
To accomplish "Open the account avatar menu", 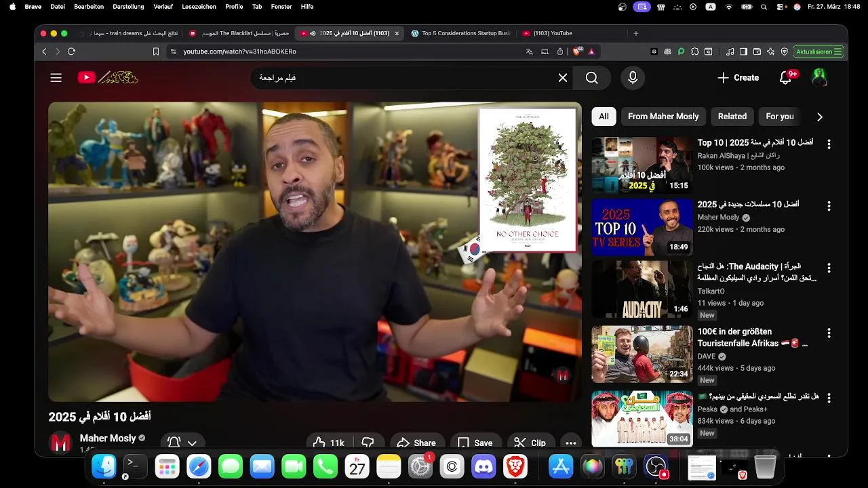I will [x=820, y=77].
